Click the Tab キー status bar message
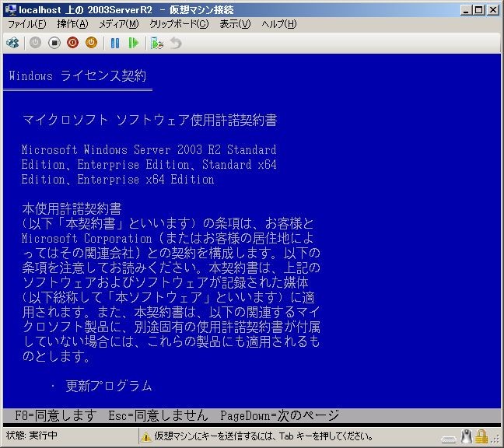 coord(264,436)
